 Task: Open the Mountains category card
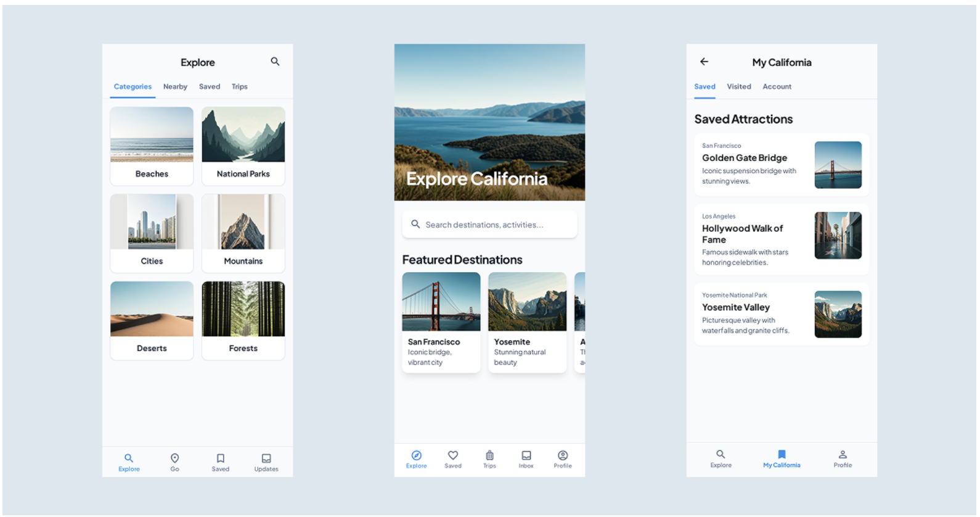tap(243, 233)
